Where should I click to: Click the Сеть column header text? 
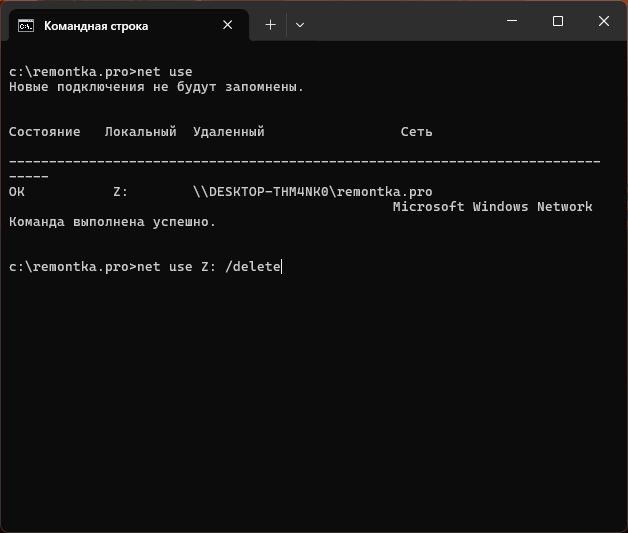417,132
